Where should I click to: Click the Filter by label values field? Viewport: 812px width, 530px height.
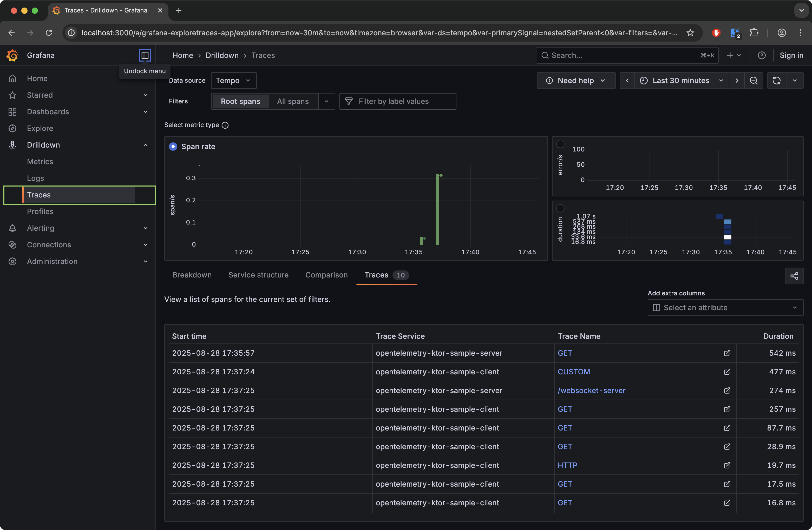397,101
